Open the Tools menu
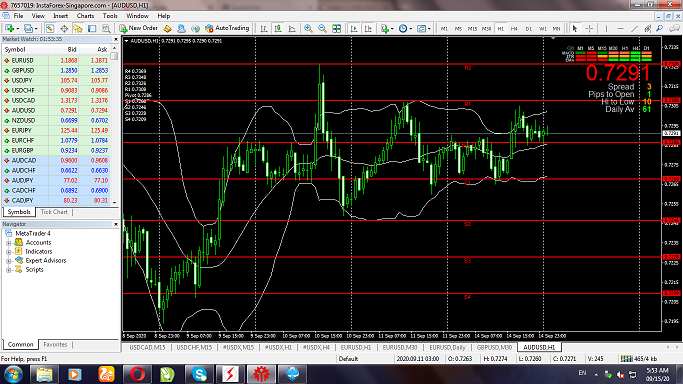Screen dimensions: 683x384 110,16
